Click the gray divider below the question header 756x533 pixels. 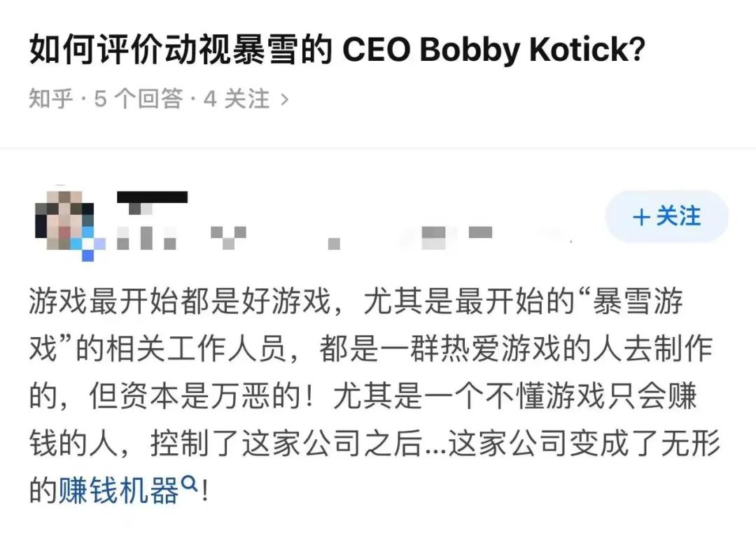[x=378, y=148]
